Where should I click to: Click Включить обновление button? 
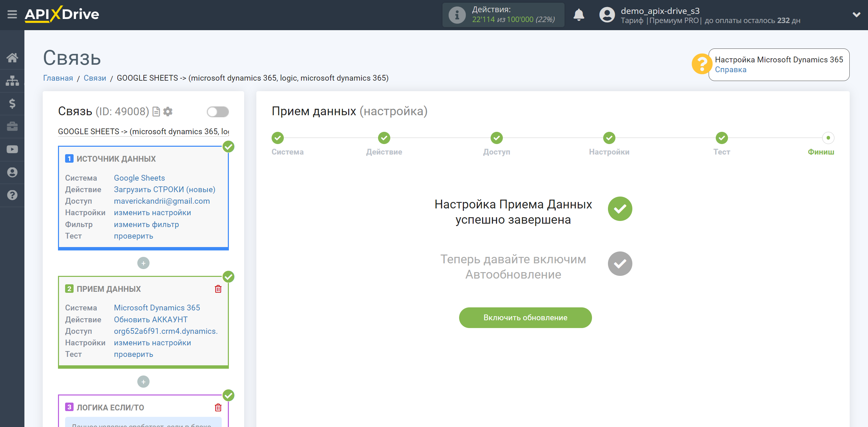tap(525, 318)
